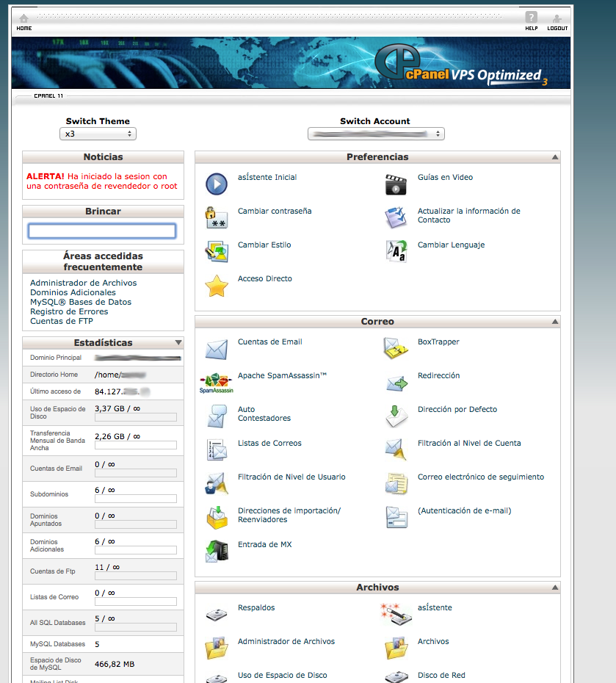The image size is (616, 683).
Task: Open the Switch Account dropdown
Action: coord(376,134)
